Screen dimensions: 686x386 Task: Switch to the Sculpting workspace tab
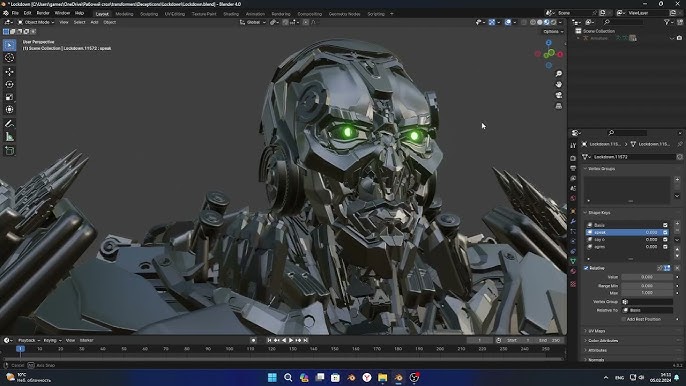[x=149, y=14]
